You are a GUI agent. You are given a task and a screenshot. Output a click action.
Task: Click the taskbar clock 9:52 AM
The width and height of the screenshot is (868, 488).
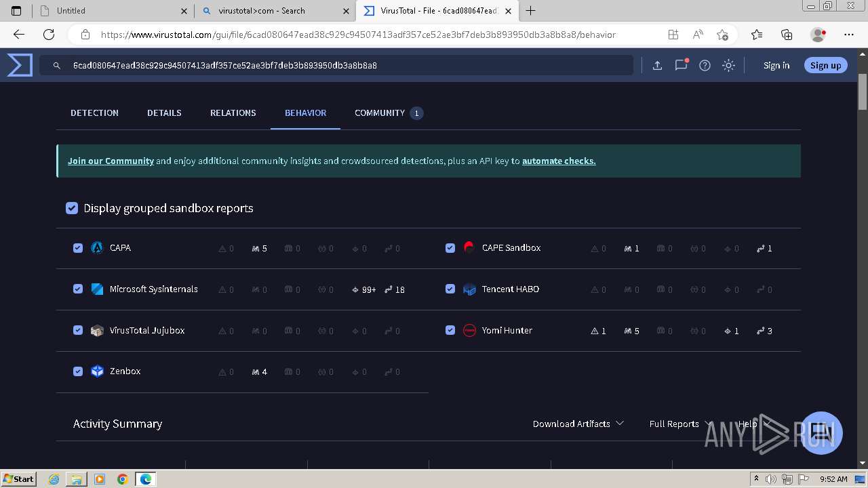coord(833,479)
